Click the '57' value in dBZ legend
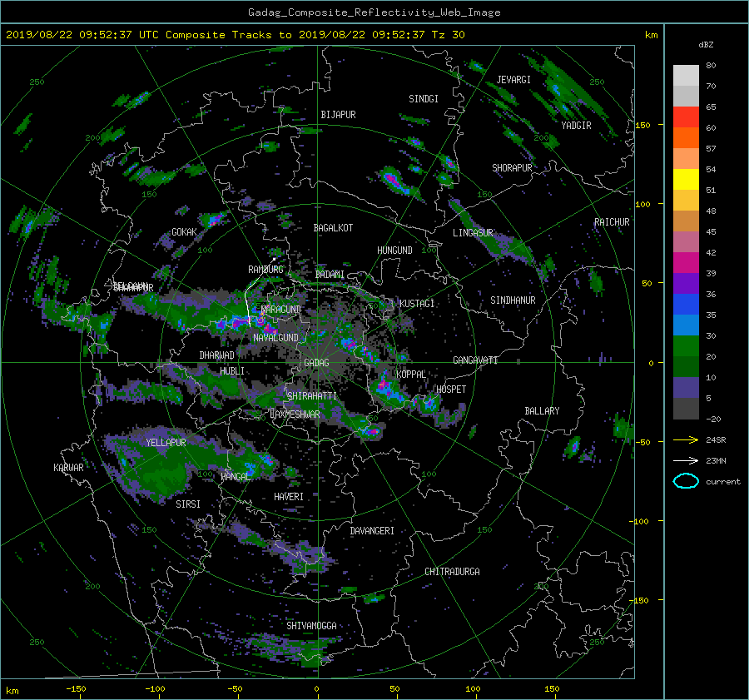The width and height of the screenshot is (749, 700). click(711, 149)
